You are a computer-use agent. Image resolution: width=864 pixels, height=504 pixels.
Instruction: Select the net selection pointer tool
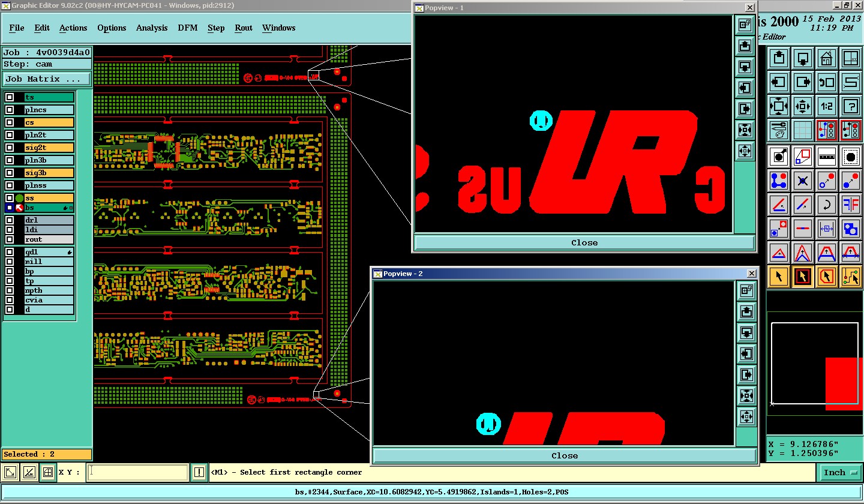click(851, 277)
